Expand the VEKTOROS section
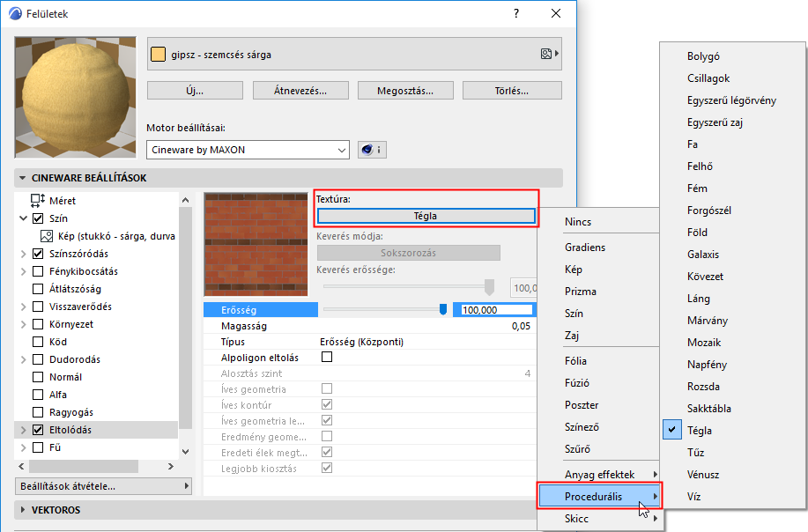The width and height of the screenshot is (808, 532). [22, 510]
